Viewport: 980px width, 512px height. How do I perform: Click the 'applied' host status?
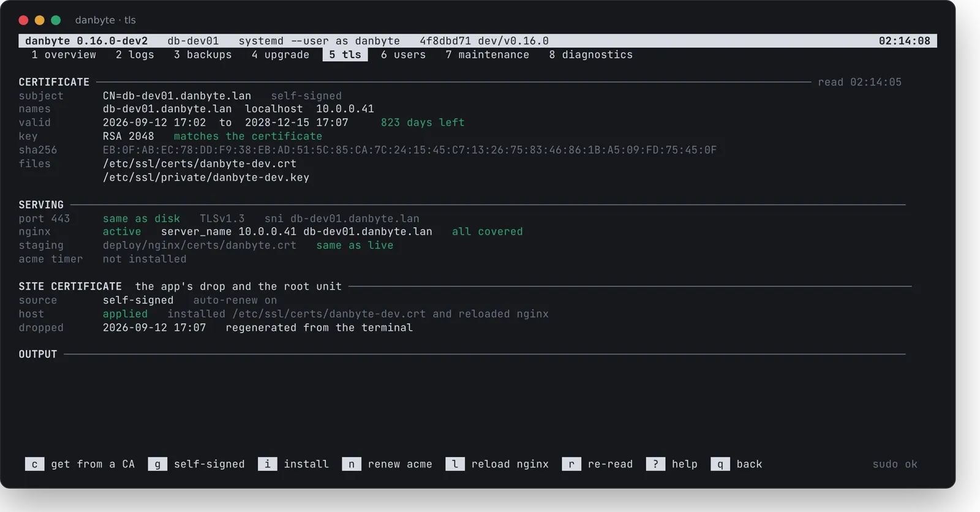tap(125, 314)
